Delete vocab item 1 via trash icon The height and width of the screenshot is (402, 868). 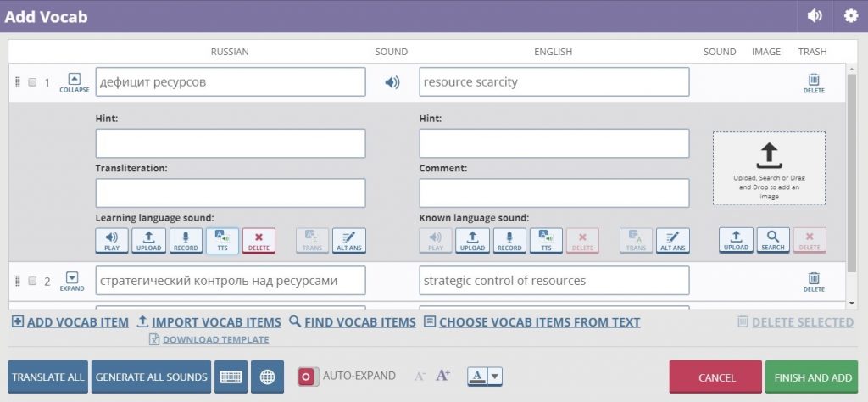coord(813,82)
